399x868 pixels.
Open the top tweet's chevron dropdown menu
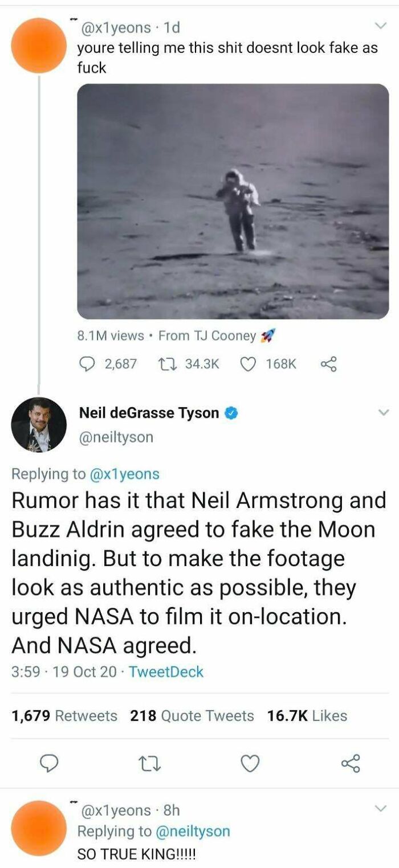point(380,26)
